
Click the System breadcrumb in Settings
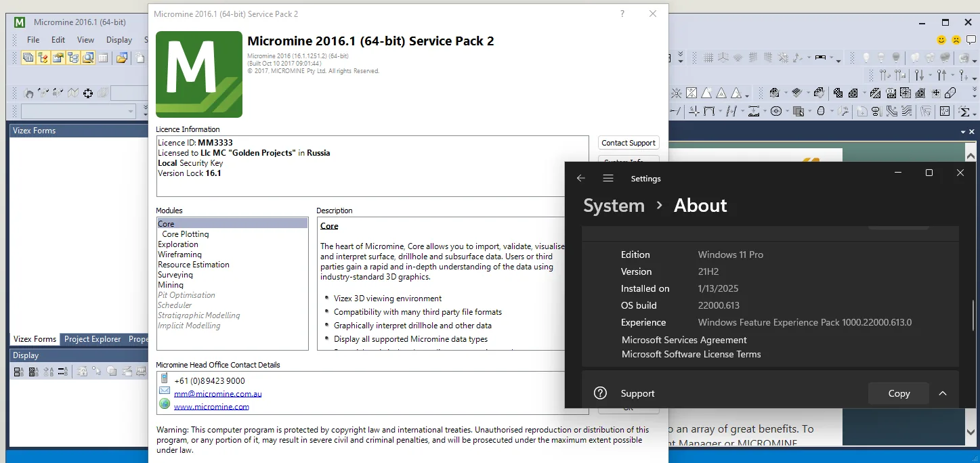click(x=614, y=205)
